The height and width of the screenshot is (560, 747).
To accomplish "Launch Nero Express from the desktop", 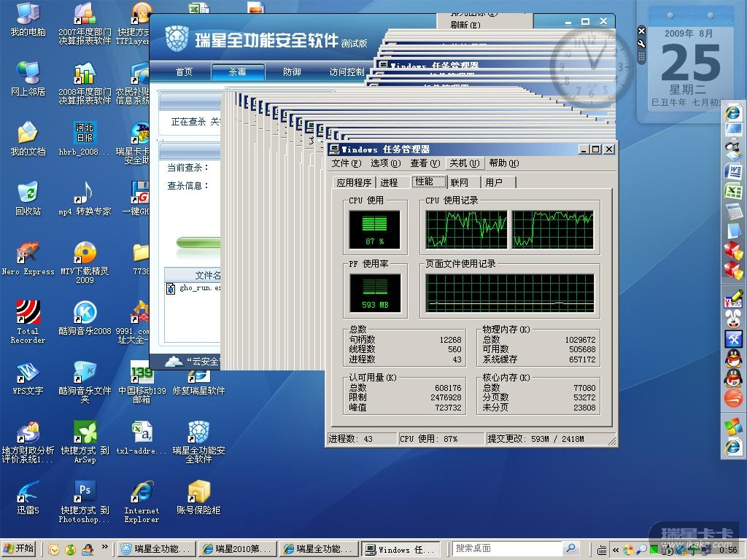I will click(x=28, y=253).
